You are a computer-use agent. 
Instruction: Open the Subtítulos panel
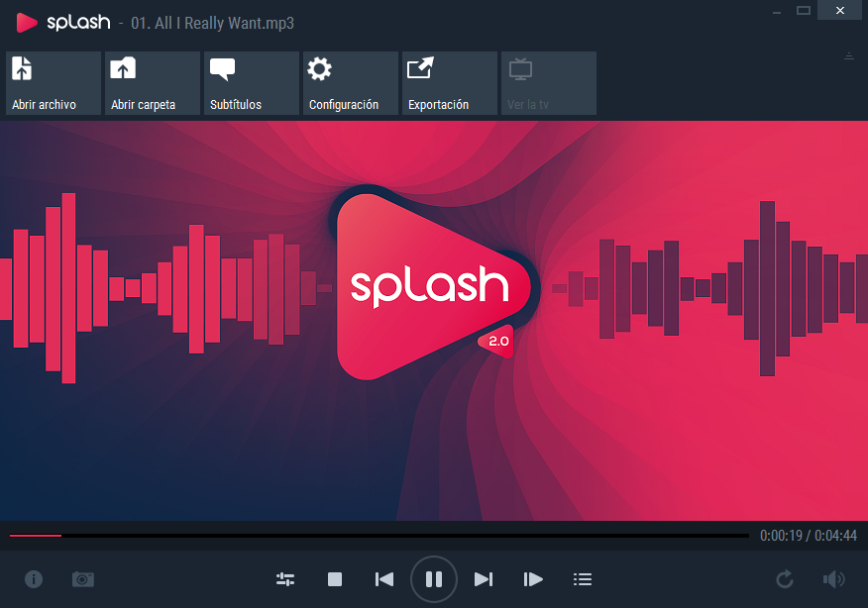[251, 83]
